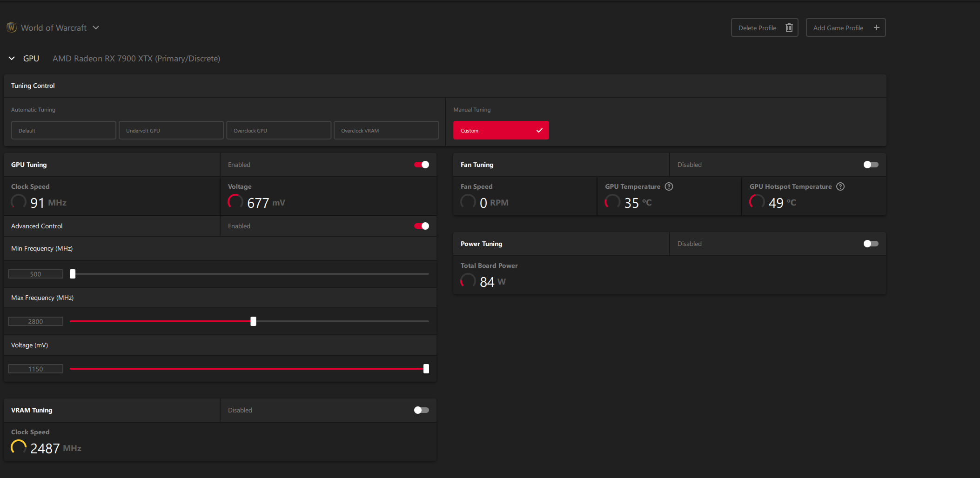Enable the Power Tuning toggle
This screenshot has height=478, width=980.
click(x=871, y=244)
